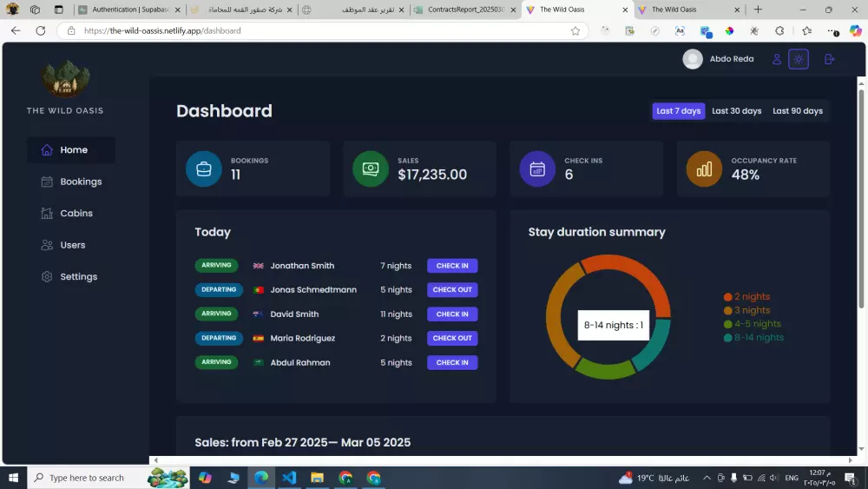
Task: Check in David Smith
Action: point(452,314)
